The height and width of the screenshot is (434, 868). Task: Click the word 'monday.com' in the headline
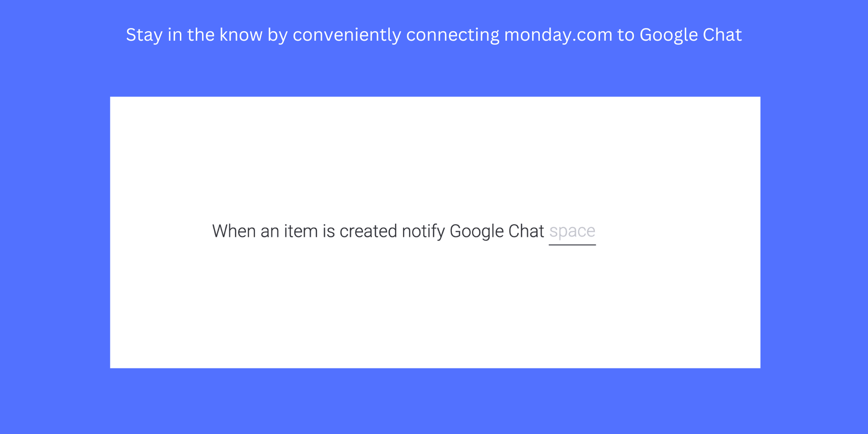(x=558, y=35)
